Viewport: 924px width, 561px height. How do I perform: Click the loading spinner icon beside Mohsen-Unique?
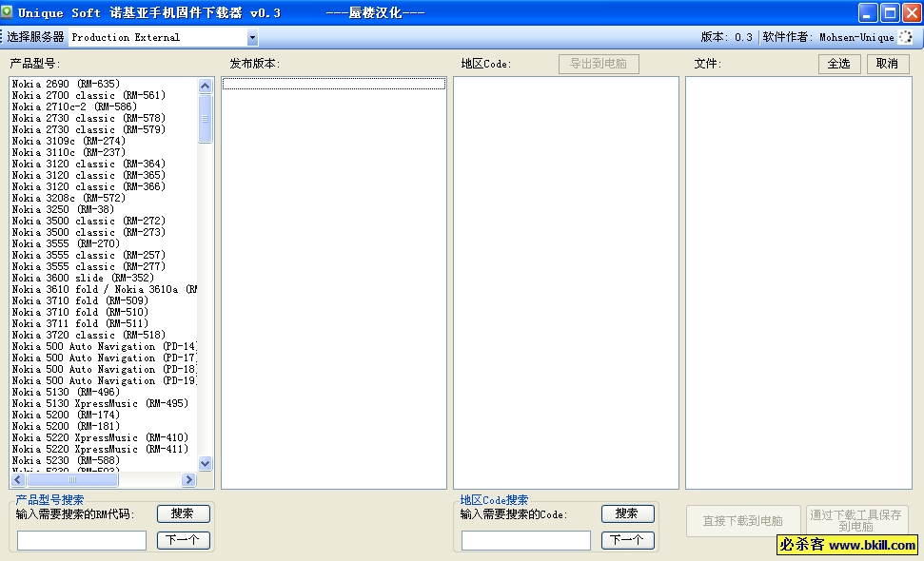[906, 37]
